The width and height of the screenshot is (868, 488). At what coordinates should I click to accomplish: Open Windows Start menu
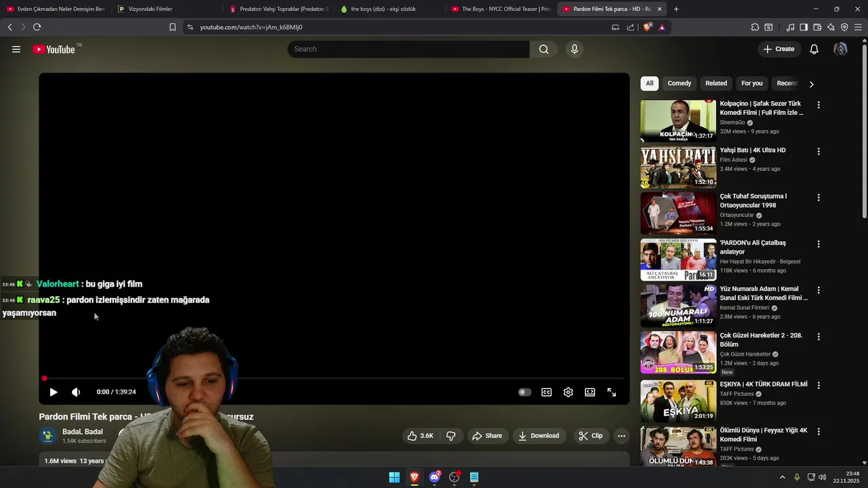point(394,477)
